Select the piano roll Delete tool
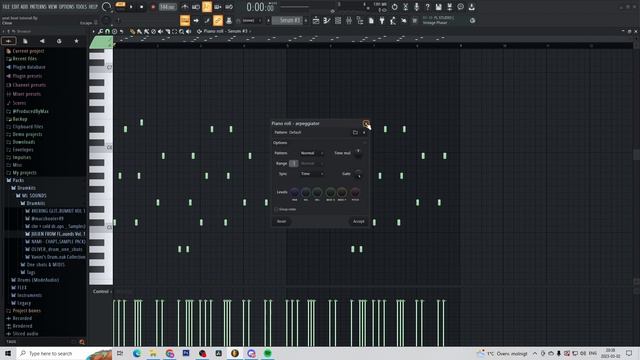This screenshot has height=360, width=640. pyautogui.click(x=153, y=31)
